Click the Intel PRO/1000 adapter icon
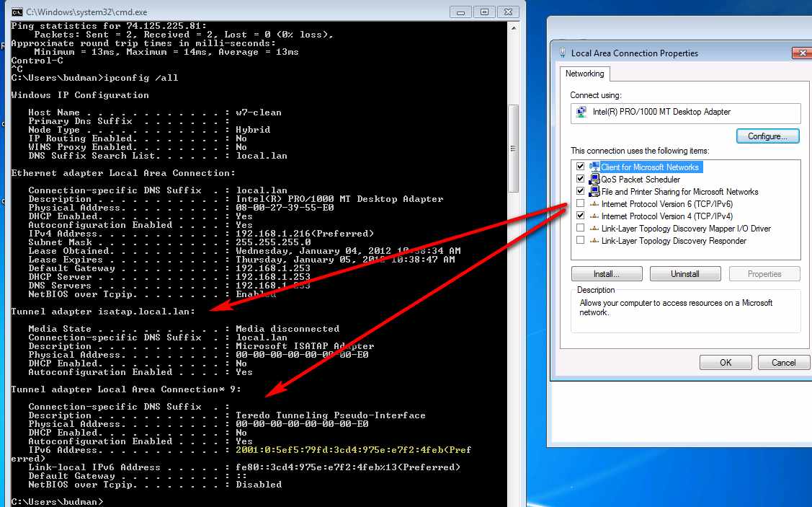Image resolution: width=812 pixels, height=507 pixels. click(x=582, y=112)
